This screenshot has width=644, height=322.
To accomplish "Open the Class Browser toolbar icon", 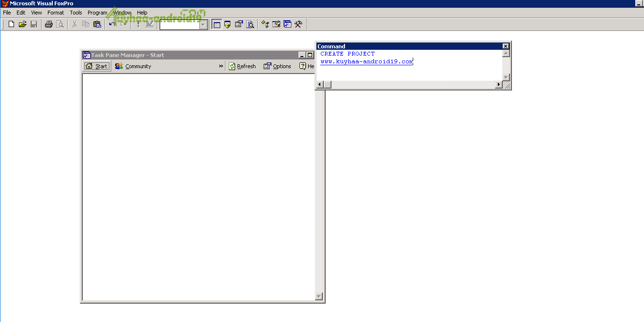I will point(265,24).
